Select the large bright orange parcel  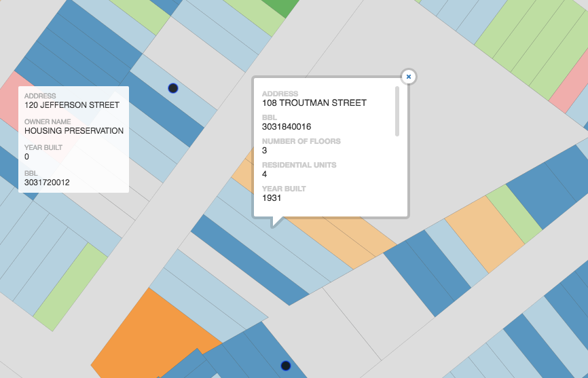coord(149,333)
